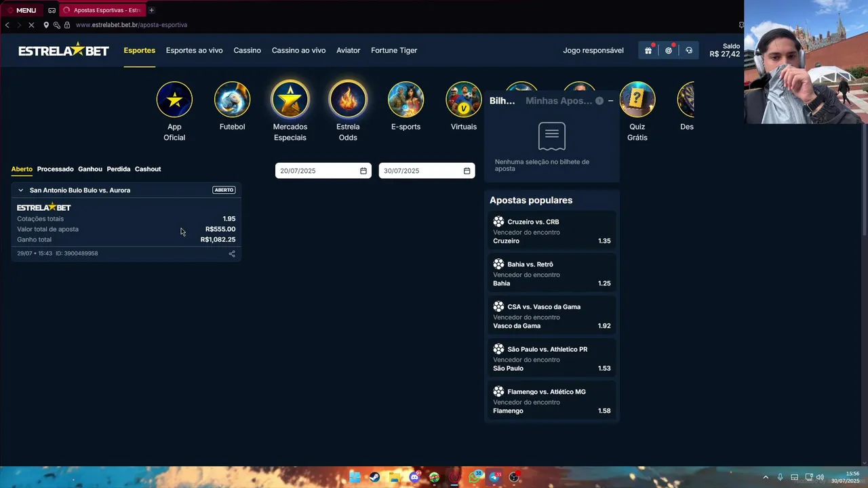The height and width of the screenshot is (488, 868).
Task: Go to Esportes ao vivo
Action: pyautogui.click(x=194, y=50)
